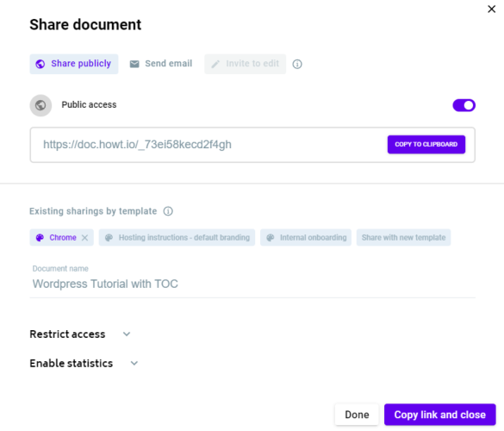The width and height of the screenshot is (504, 431).
Task: Click Copy link and close
Action: [x=439, y=415]
